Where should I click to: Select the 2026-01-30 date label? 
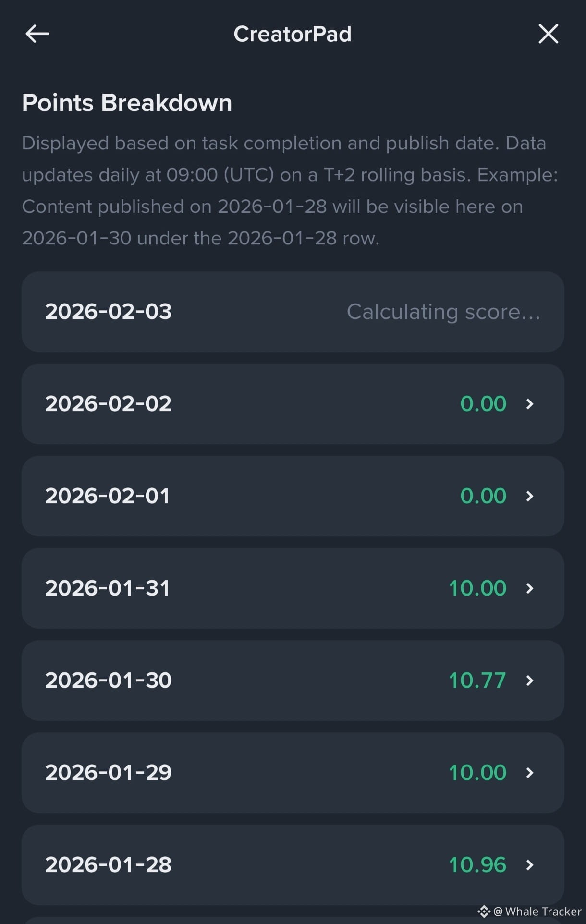coord(108,681)
